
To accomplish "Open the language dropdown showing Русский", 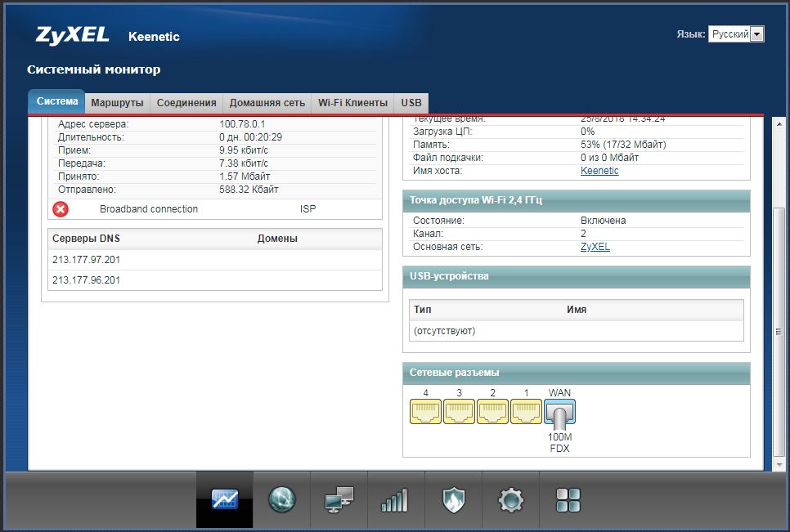I will click(x=736, y=34).
